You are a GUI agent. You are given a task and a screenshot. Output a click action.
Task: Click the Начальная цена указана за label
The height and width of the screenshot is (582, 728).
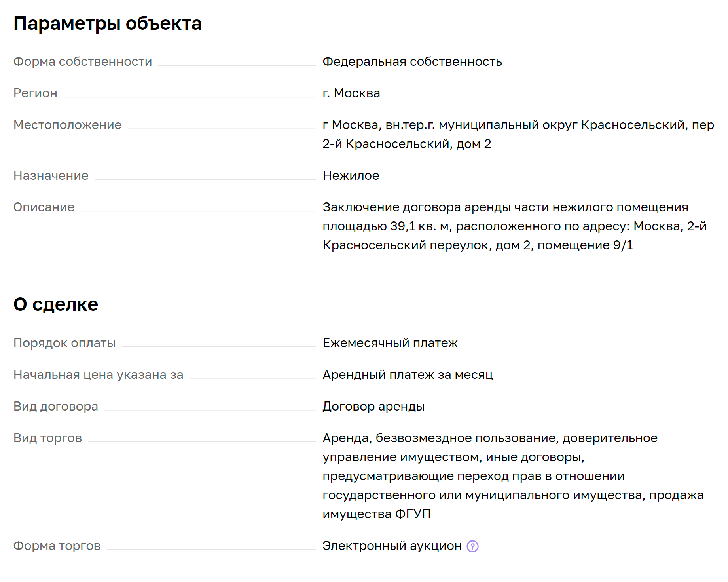[x=99, y=375]
